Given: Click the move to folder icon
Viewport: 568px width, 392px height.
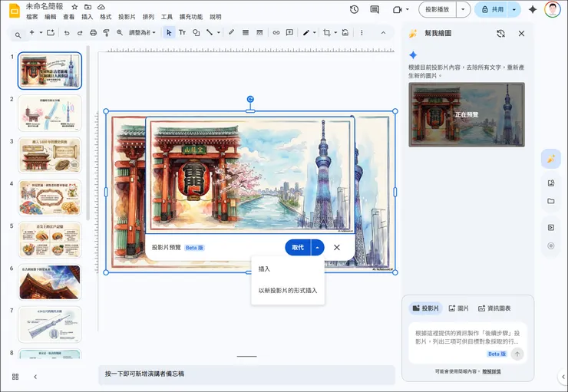Looking at the screenshot, I should [x=88, y=7].
